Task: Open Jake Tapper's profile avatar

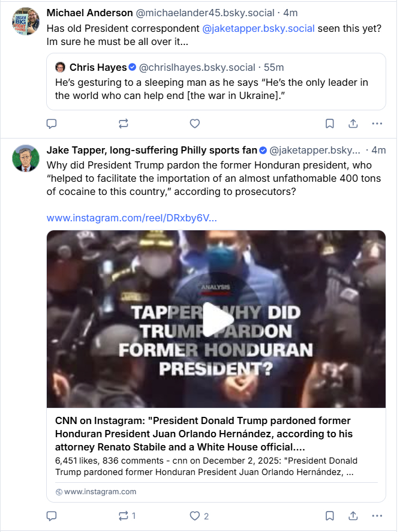Action: [x=26, y=158]
